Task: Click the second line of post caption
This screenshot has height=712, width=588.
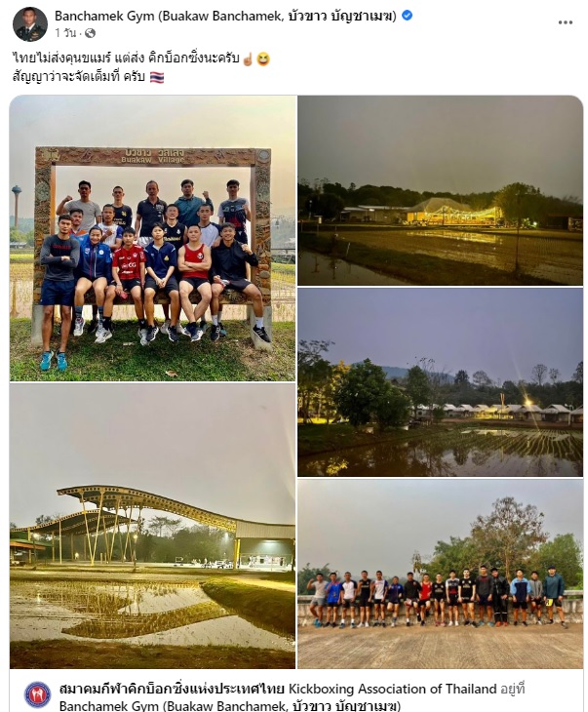Action: coord(79,76)
